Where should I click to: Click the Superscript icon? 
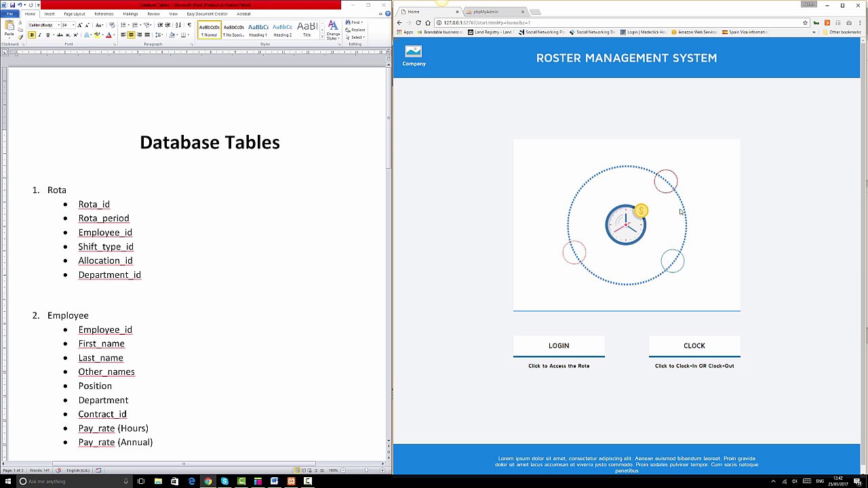pos(75,35)
